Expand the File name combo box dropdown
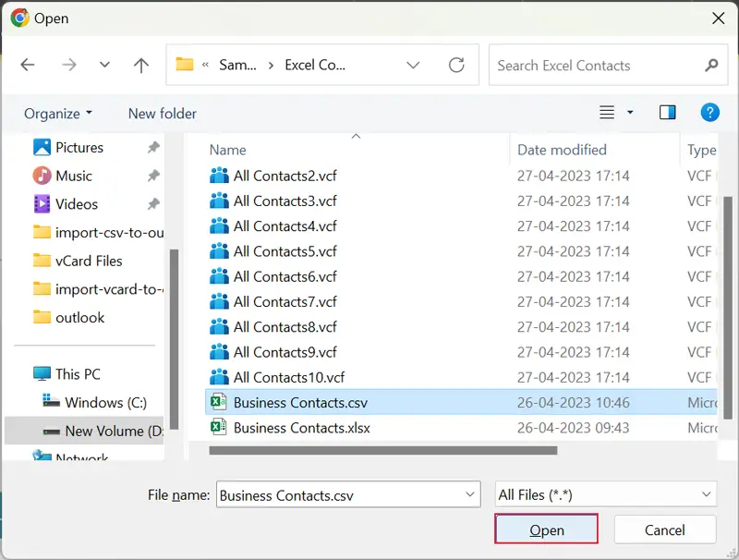 coord(469,494)
